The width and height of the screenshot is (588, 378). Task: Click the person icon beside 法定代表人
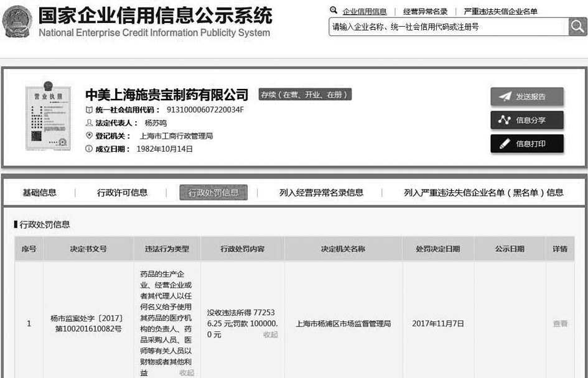point(89,123)
